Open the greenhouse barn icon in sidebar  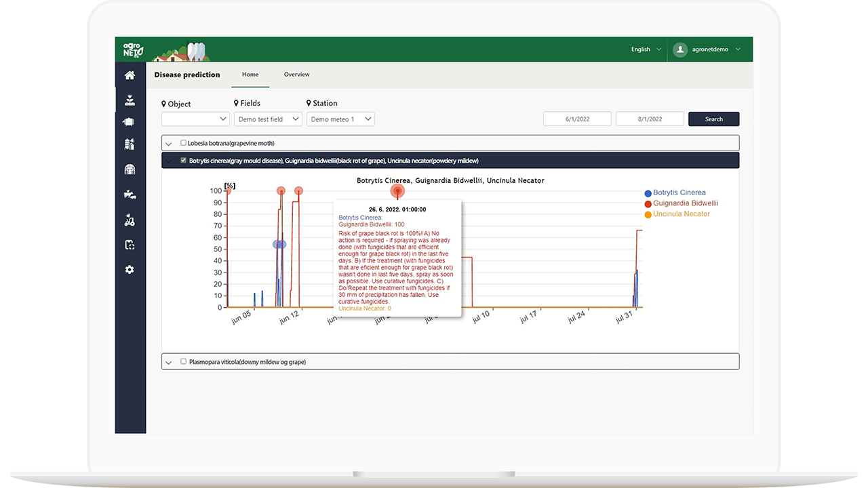(130, 169)
